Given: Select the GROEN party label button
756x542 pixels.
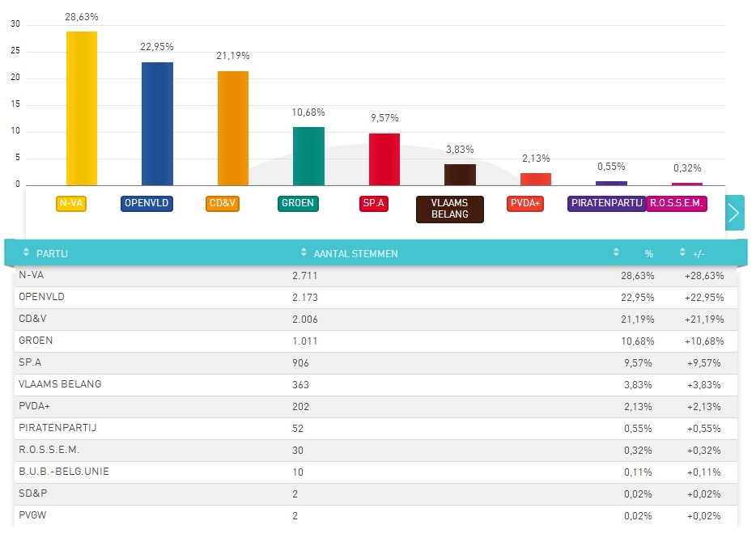Looking at the screenshot, I should click(x=298, y=203).
